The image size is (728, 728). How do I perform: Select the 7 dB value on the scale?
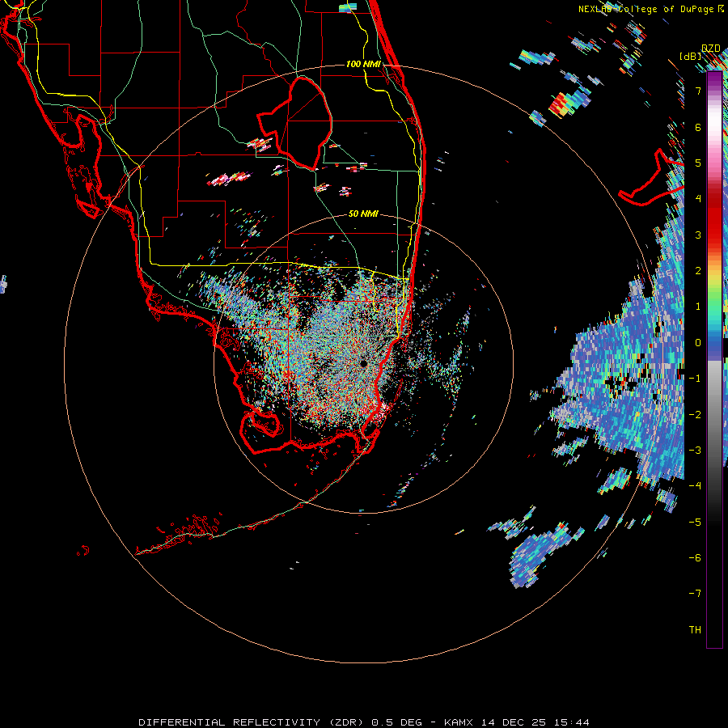(698, 91)
